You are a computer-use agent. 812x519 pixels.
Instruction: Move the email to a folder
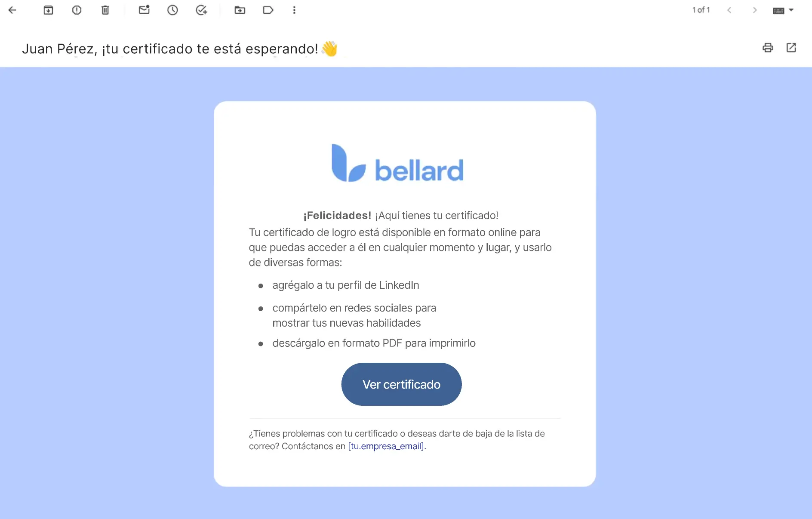240,10
